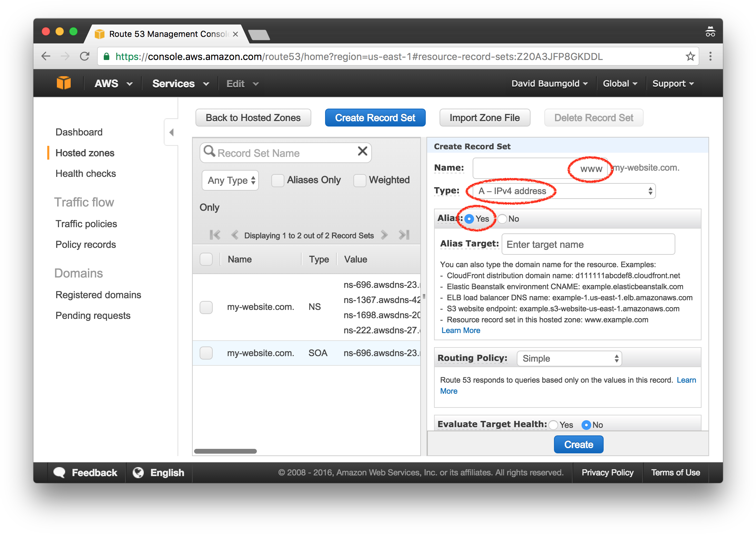Expand the Edit dropdown
The width and height of the screenshot is (756, 534).
(242, 84)
